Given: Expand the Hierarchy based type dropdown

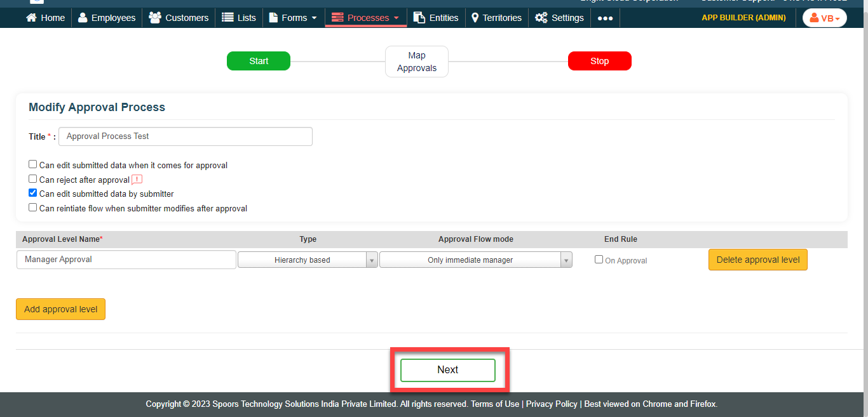Looking at the screenshot, I should click(x=308, y=260).
